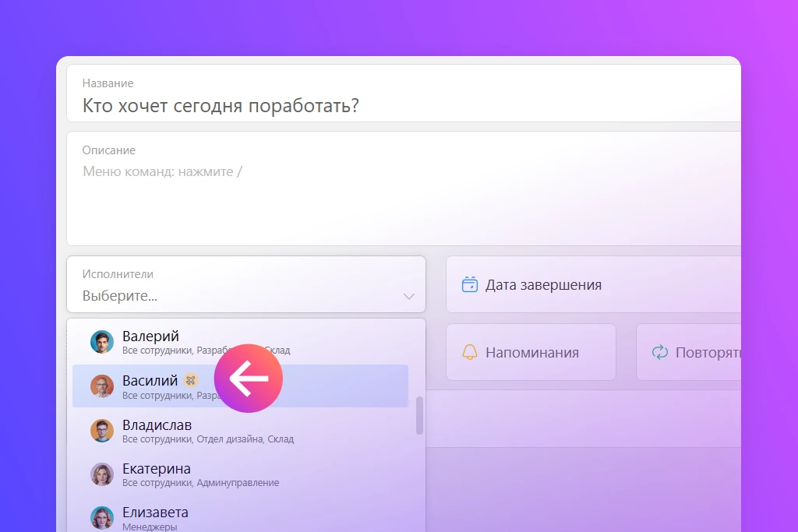Click Василий's avatar picture

pyautogui.click(x=102, y=386)
